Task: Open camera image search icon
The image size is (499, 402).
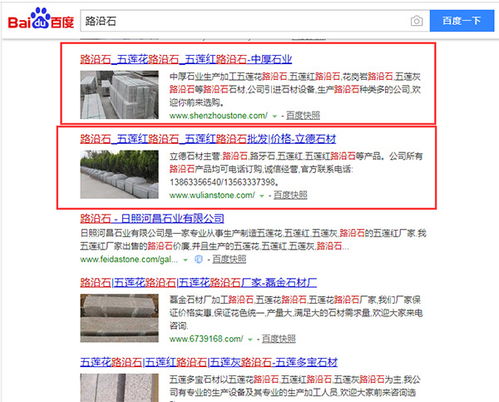Action: coord(416,21)
